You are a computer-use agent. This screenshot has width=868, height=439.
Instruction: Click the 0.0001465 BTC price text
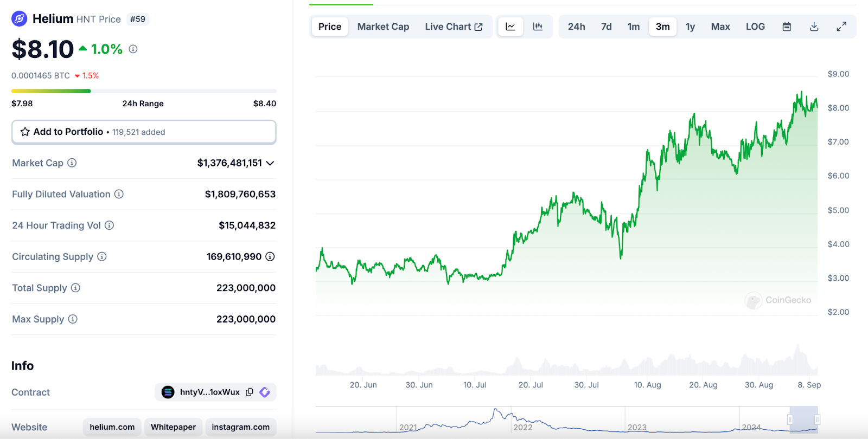41,75
